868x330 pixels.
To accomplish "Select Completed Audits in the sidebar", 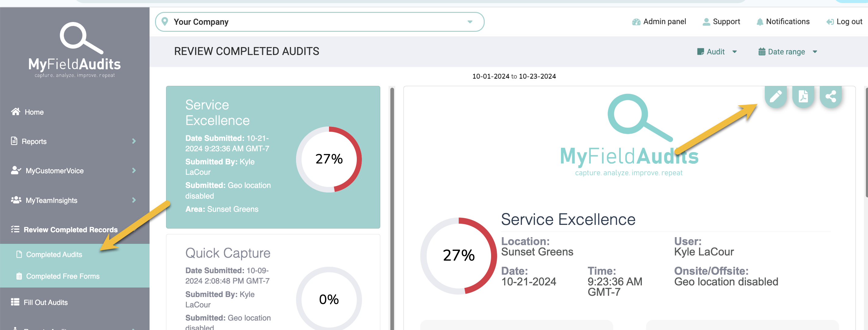I will [x=54, y=254].
